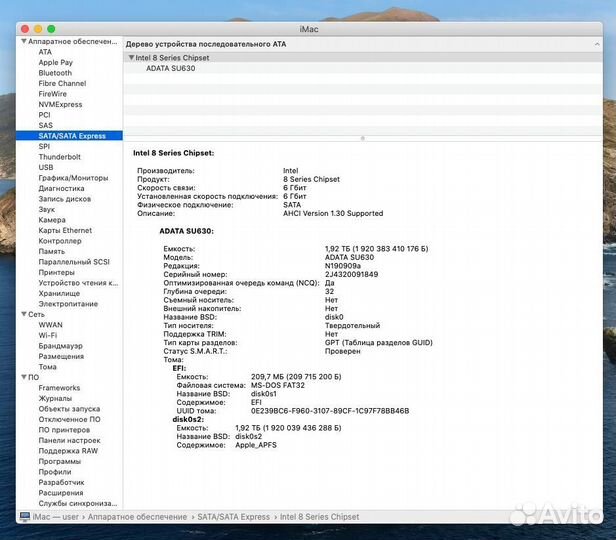Open Frameworks under ПО

pyautogui.click(x=59, y=388)
